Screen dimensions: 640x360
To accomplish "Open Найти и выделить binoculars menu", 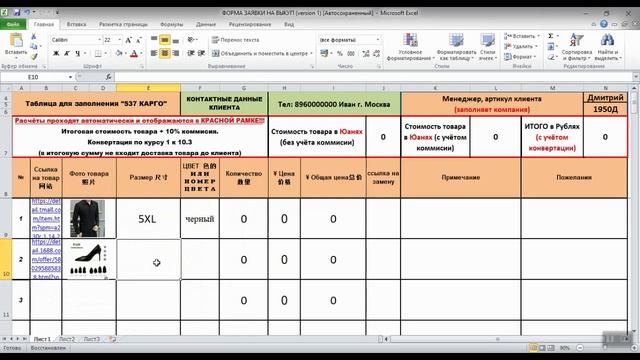I will tap(608, 47).
